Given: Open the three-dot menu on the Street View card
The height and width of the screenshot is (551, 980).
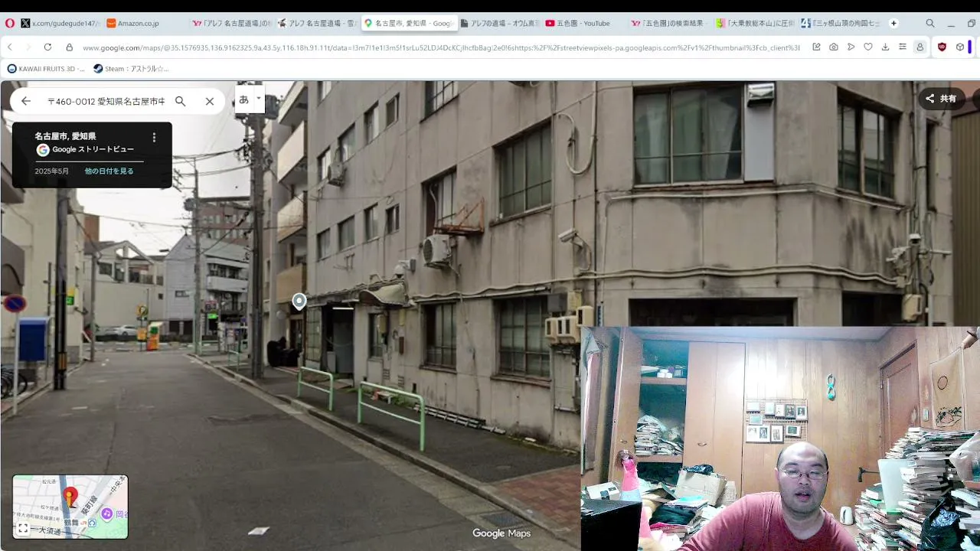Looking at the screenshot, I should click(154, 138).
